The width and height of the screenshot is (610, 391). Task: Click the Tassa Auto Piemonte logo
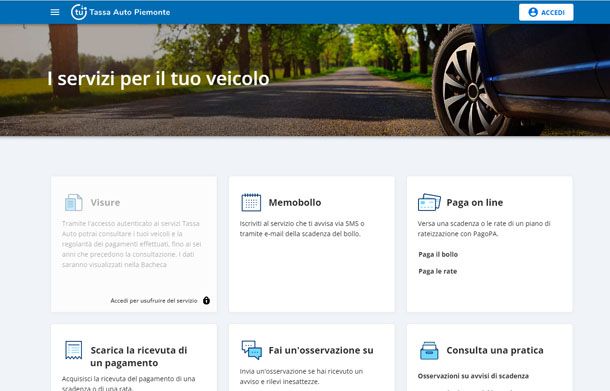coord(121,12)
